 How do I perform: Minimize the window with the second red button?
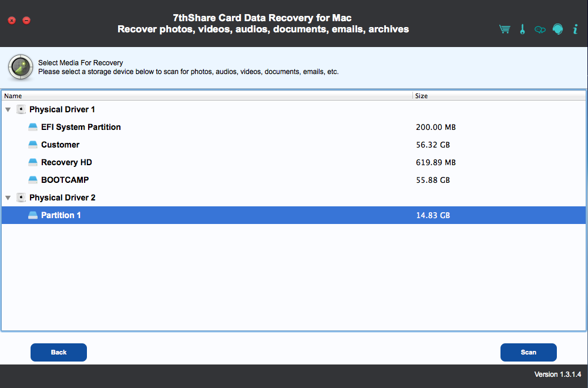click(x=26, y=21)
